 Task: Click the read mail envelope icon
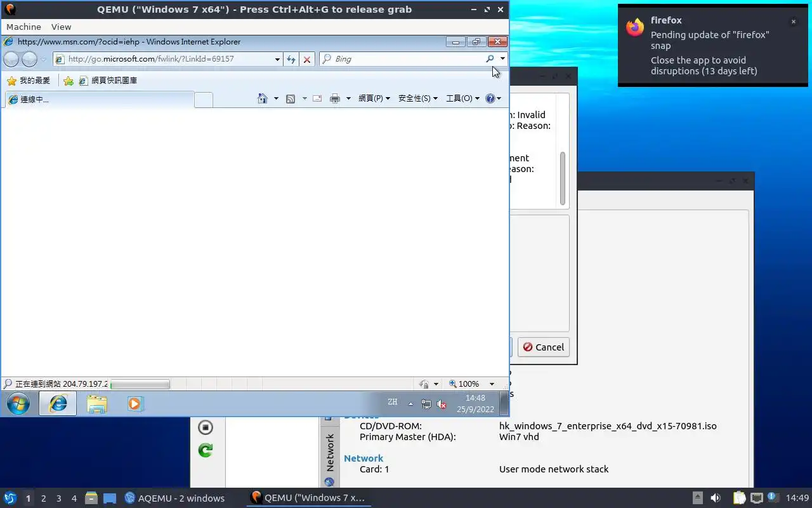[x=317, y=98]
